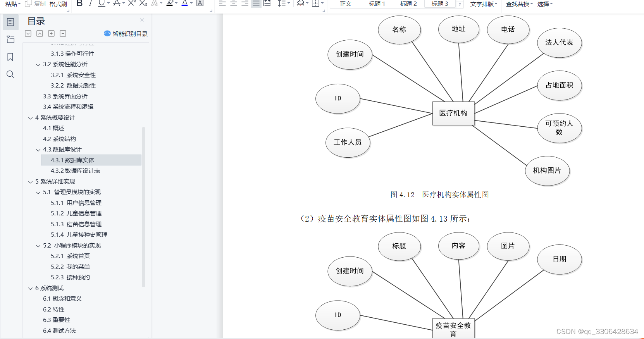Apply subscript formatting

point(143,3)
